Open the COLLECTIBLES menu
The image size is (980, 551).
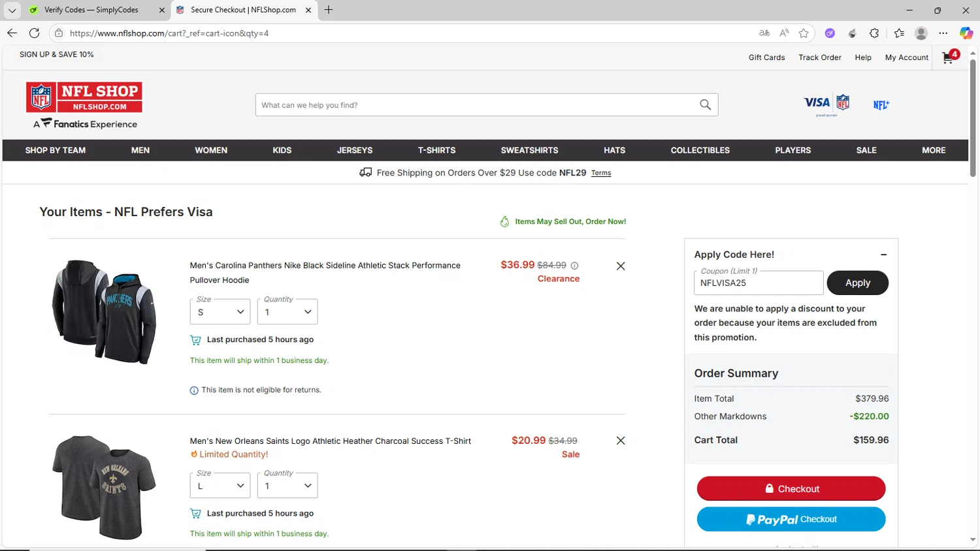(700, 150)
